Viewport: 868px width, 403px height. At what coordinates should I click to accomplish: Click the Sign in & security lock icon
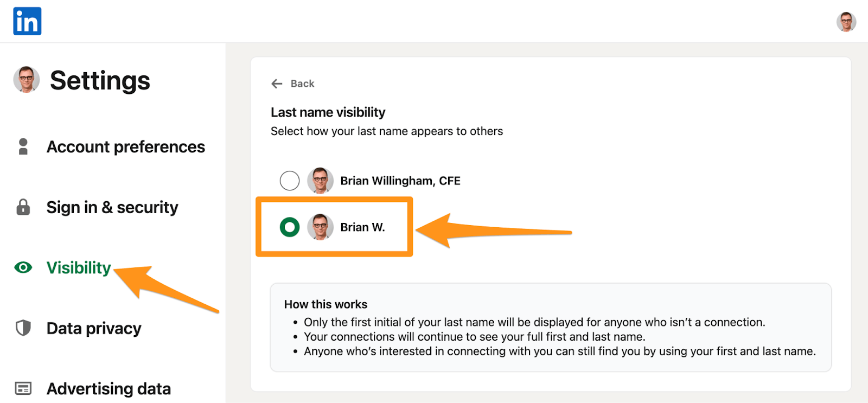pos(23,207)
